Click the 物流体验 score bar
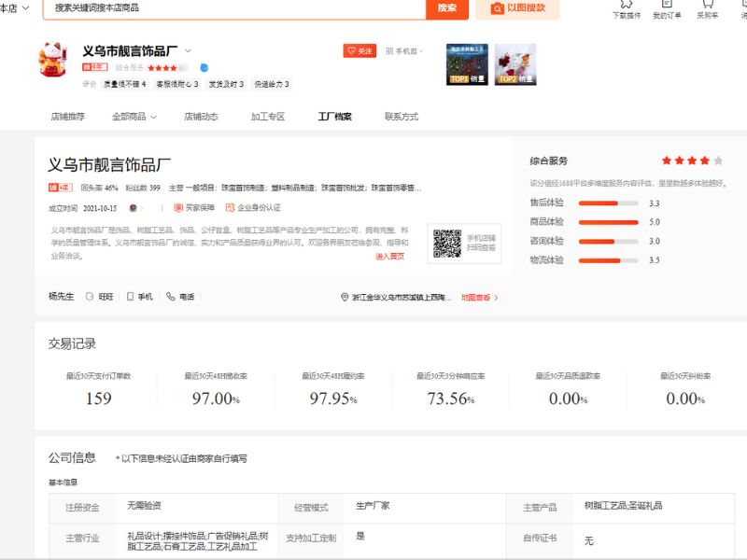 click(x=608, y=260)
